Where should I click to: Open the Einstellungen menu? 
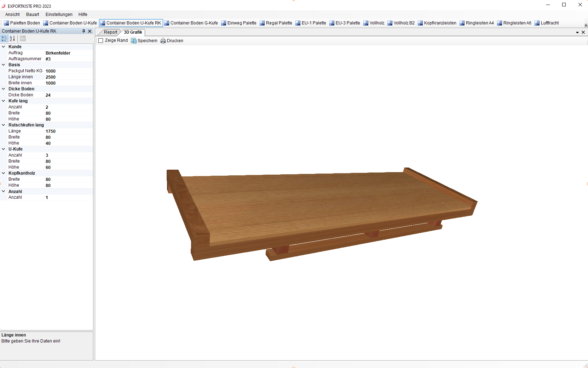tap(59, 15)
